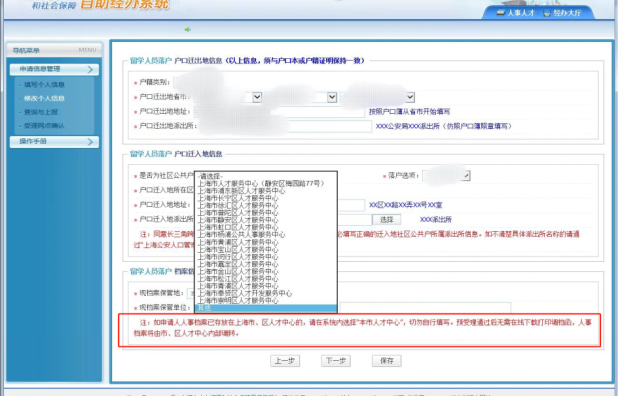Screen dimensions: 618x396
Task: Select 上海市徐汇区人才服务中心 option
Action: tap(266, 205)
